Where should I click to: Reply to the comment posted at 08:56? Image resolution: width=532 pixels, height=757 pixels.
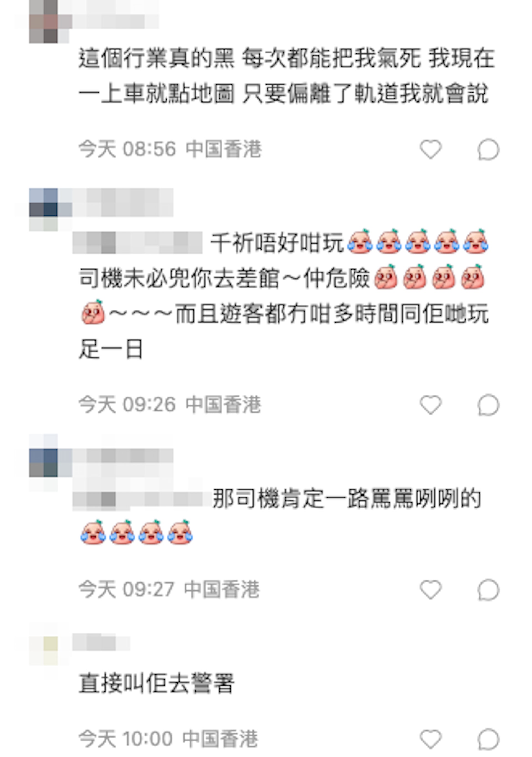(x=488, y=149)
